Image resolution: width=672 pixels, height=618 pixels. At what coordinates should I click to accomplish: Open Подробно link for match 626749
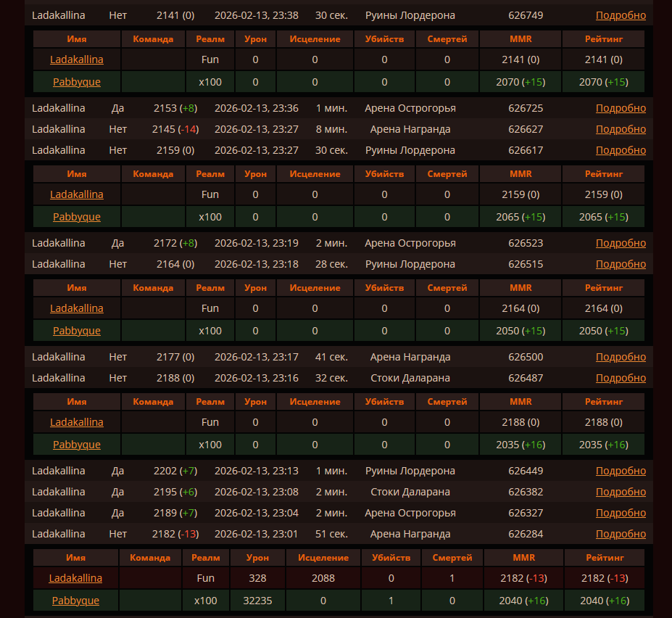coord(621,15)
